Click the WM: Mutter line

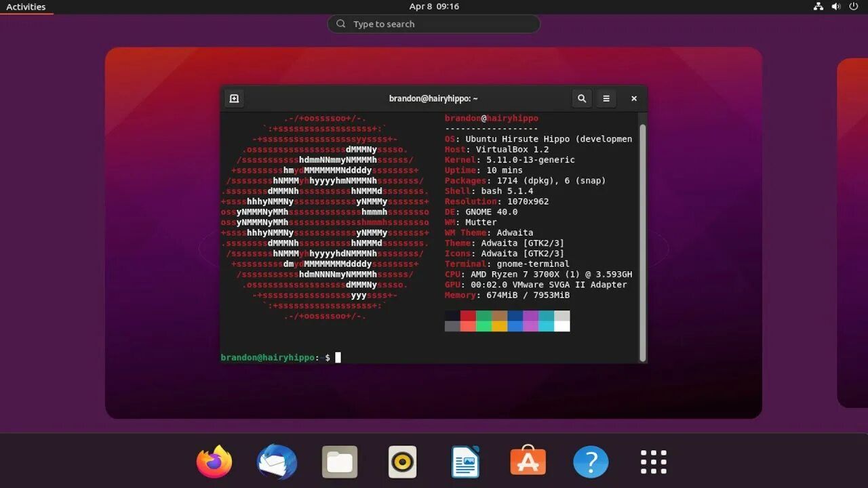pos(471,222)
